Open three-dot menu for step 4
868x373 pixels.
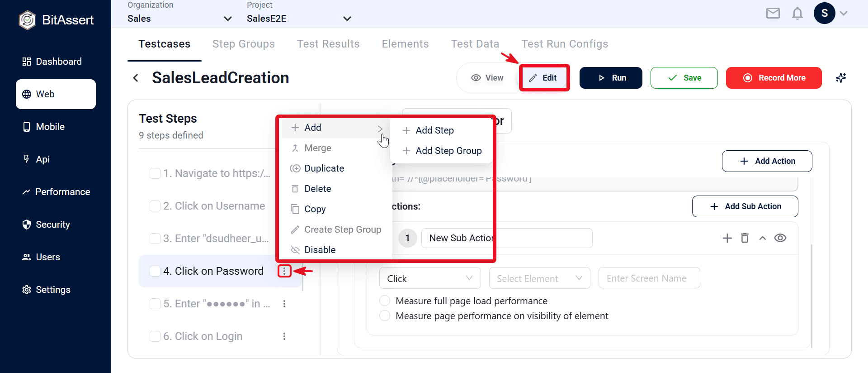[284, 271]
